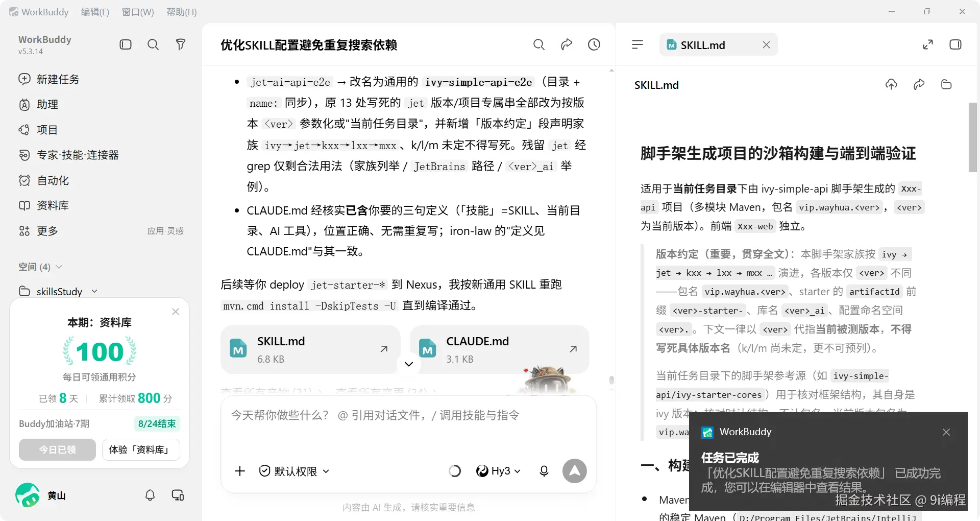This screenshot has width=980, height=521.
Task: Open 更多 more apps
Action: (x=38, y=231)
